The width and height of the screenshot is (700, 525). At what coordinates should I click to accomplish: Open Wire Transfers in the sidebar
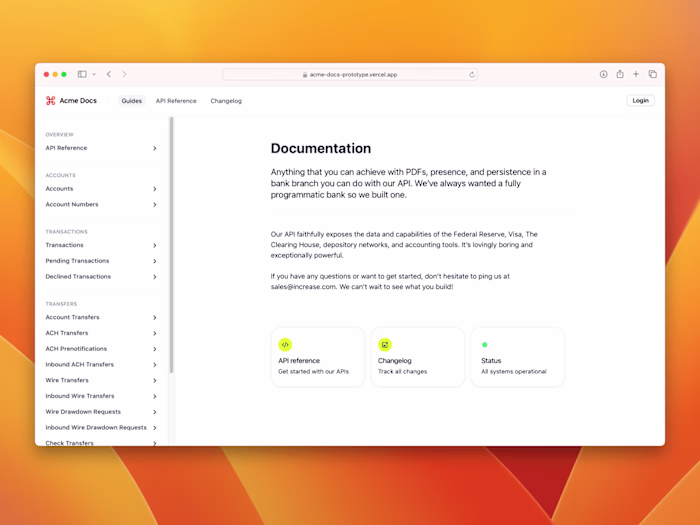(101, 380)
